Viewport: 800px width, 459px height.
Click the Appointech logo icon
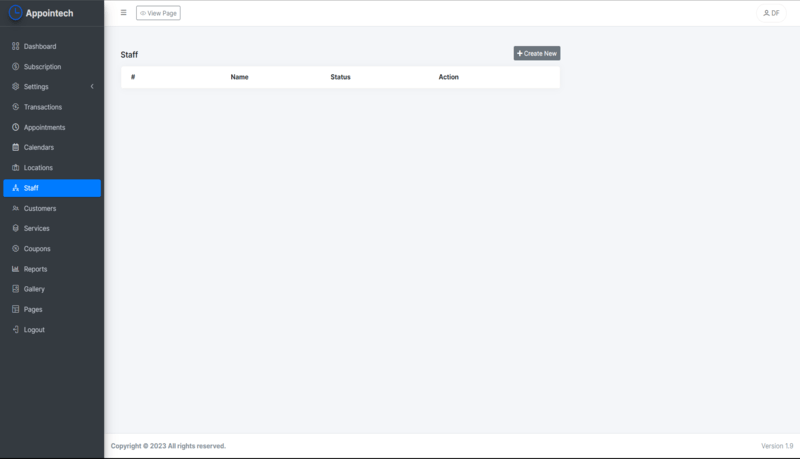tap(15, 13)
